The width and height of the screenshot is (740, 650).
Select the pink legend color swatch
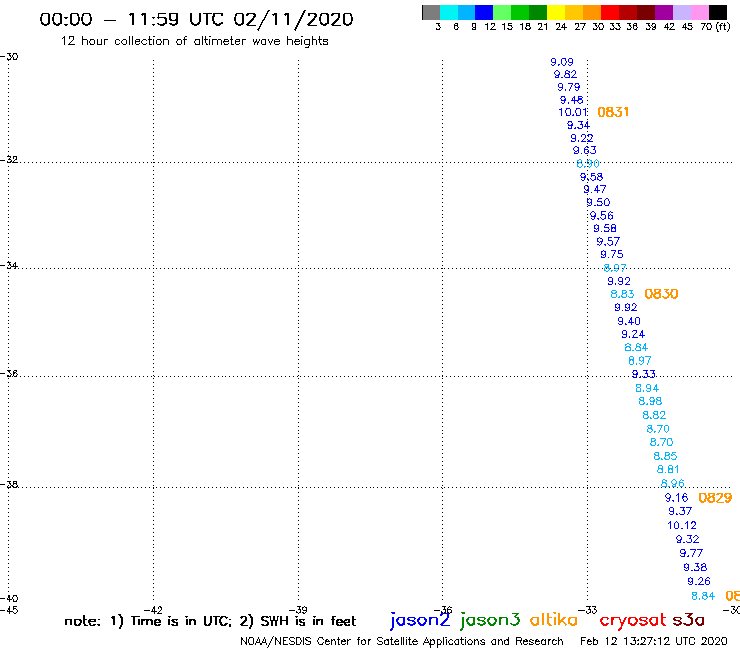(x=699, y=12)
